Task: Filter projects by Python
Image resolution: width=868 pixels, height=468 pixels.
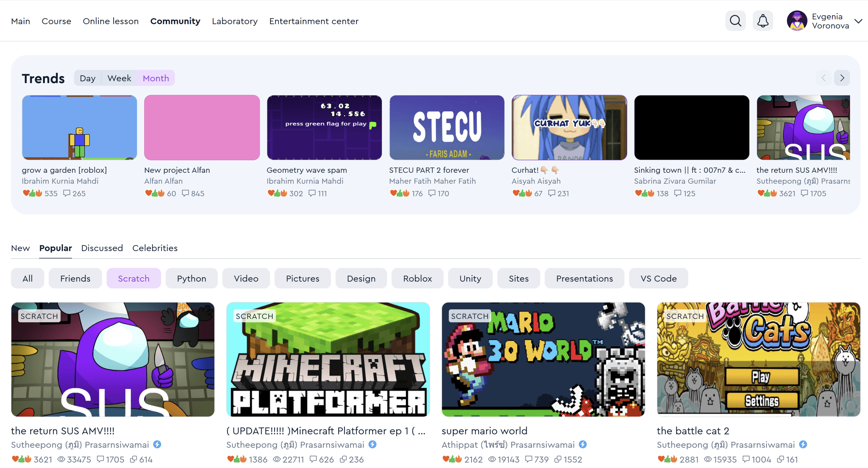Action: pos(191,279)
